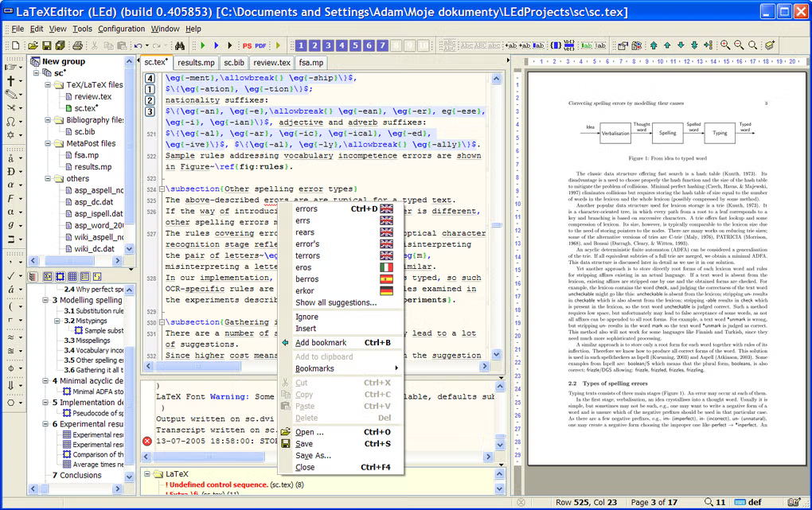This screenshot has height=510, width=812.
Task: Open the Configuration menu
Action: 121,29
